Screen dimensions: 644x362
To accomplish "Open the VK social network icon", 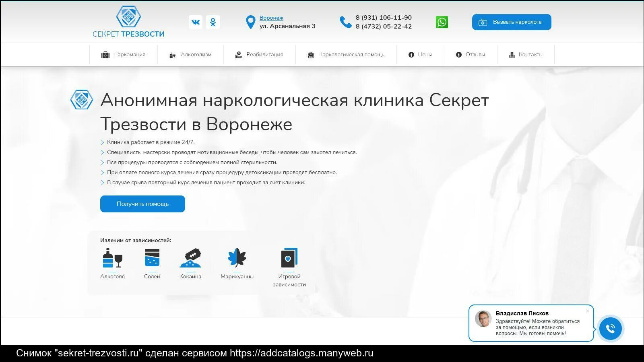I will (x=196, y=22).
